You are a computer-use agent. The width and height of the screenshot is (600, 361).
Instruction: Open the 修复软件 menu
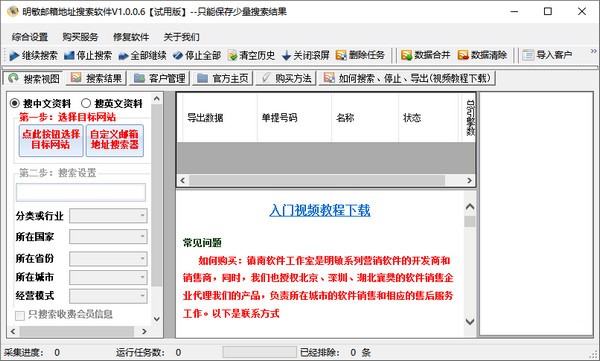(x=131, y=37)
